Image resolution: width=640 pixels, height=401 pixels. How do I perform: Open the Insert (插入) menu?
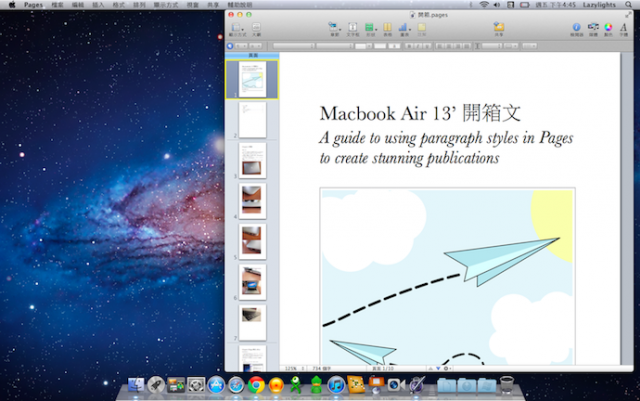coord(98,4)
